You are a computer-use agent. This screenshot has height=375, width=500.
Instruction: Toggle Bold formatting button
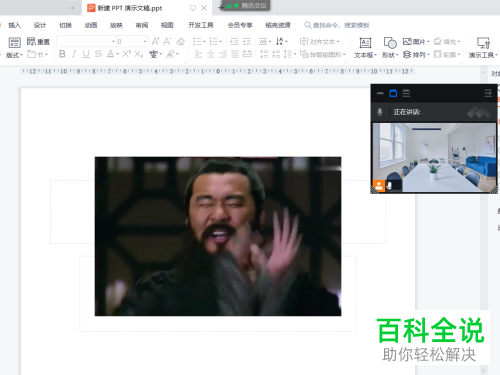pos(62,54)
